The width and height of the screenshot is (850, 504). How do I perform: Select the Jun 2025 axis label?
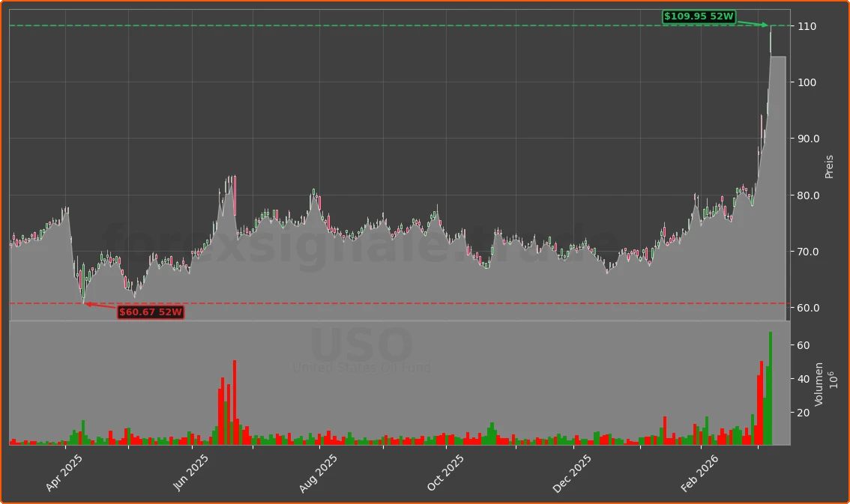coord(191,468)
